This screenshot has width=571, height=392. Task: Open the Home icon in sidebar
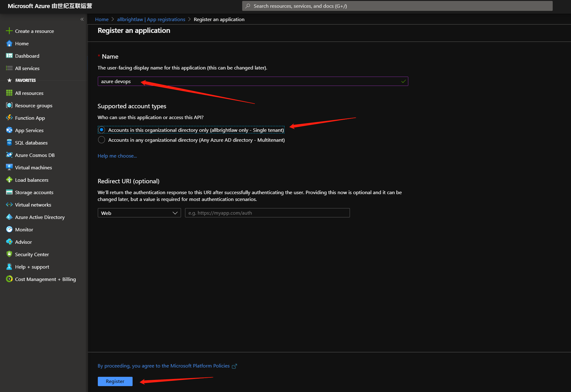[x=9, y=43]
